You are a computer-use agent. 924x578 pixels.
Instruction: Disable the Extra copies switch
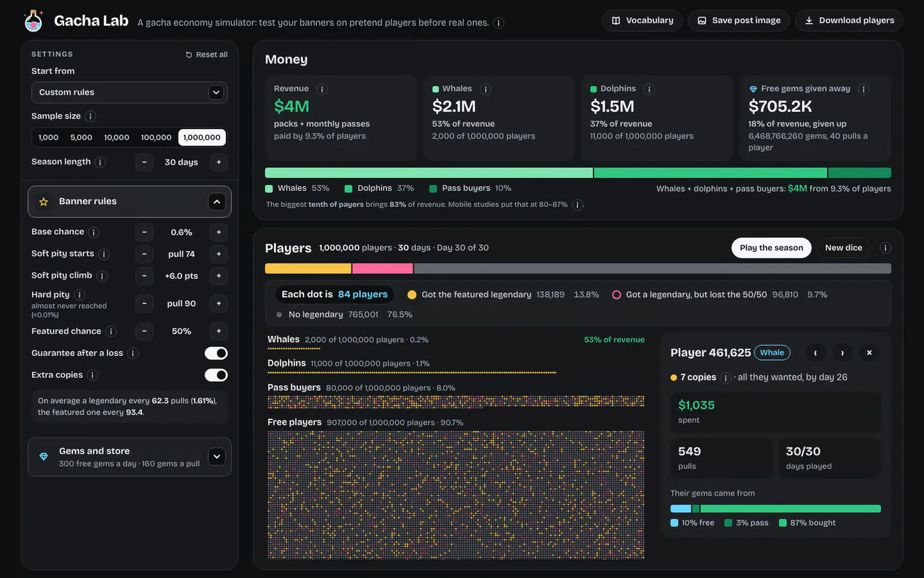click(x=216, y=375)
